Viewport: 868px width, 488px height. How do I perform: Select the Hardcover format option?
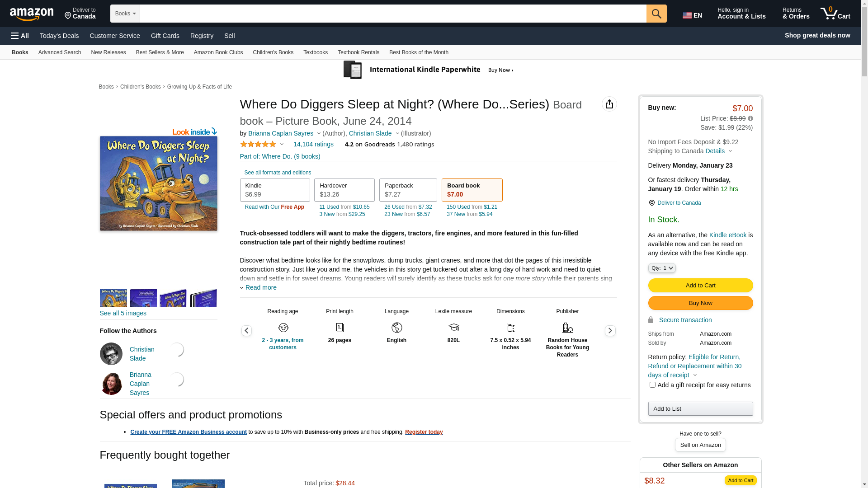pos(344,190)
